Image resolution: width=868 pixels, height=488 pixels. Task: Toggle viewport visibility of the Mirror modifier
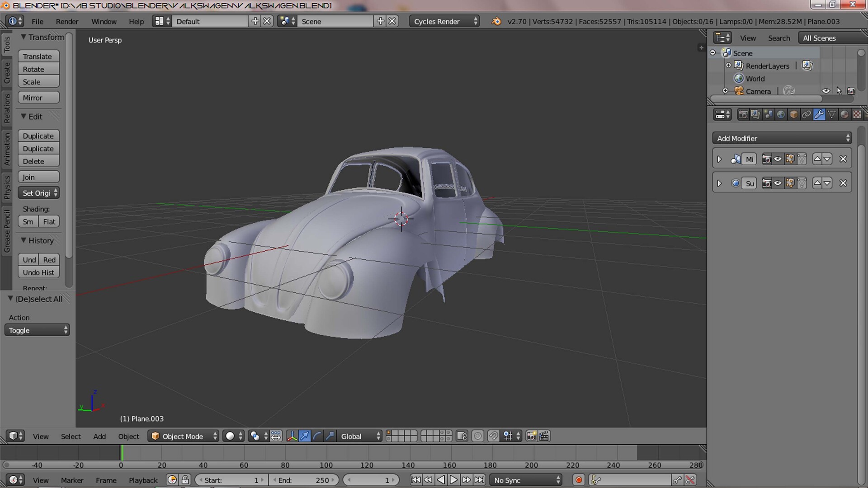[778, 159]
